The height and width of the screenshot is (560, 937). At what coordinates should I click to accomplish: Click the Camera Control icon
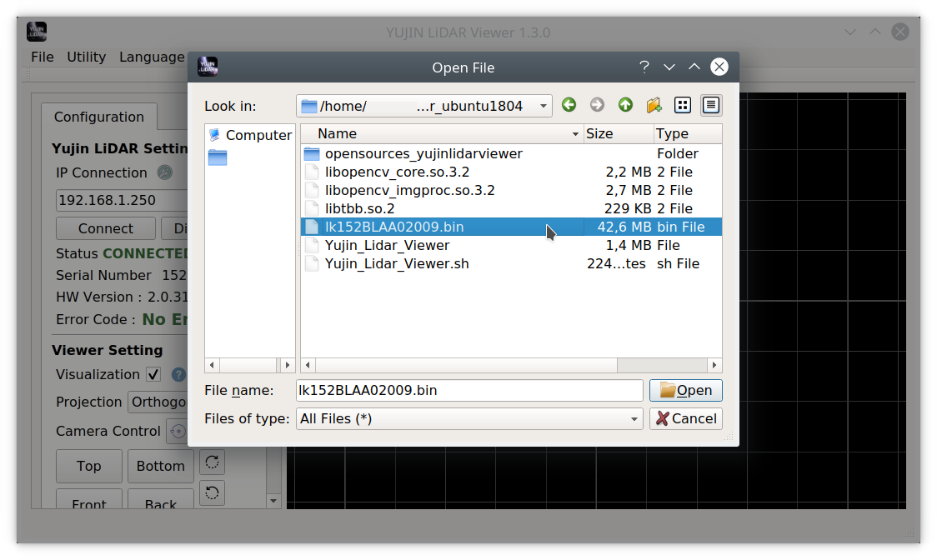coord(178,431)
